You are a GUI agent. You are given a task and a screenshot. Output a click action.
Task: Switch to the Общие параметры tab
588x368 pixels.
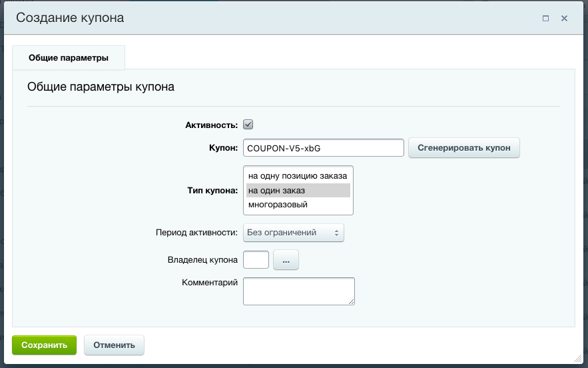pyautogui.click(x=69, y=58)
